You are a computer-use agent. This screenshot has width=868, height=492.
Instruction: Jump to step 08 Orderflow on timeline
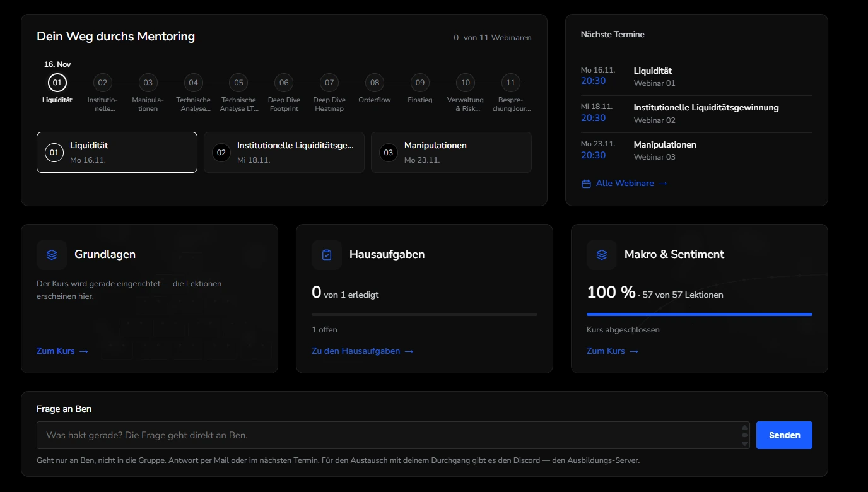(375, 83)
